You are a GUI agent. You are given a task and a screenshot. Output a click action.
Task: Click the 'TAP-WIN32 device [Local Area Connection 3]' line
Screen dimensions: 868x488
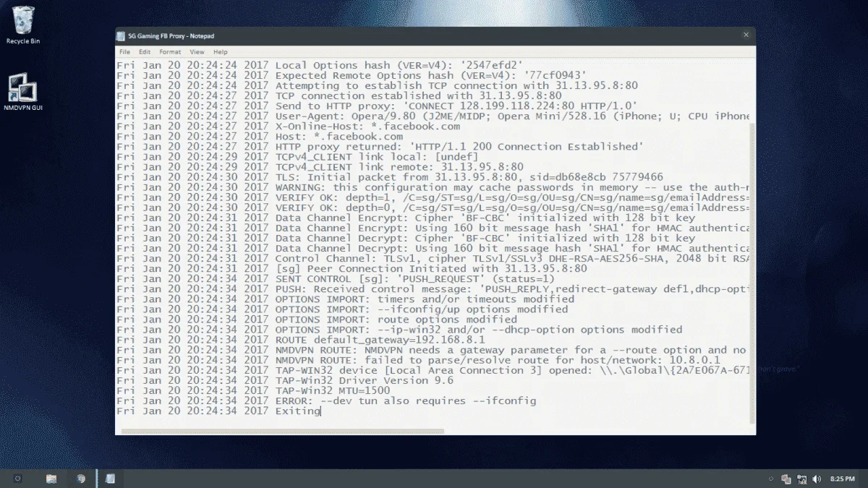(432, 370)
